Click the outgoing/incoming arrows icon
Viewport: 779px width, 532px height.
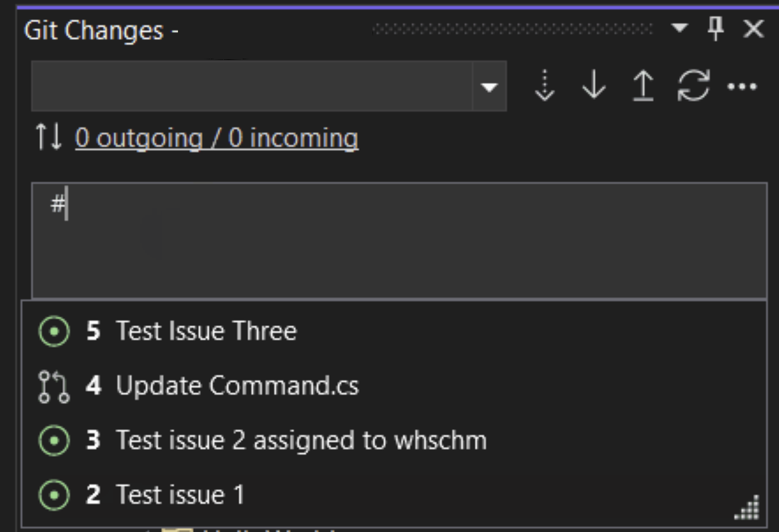coord(48,137)
